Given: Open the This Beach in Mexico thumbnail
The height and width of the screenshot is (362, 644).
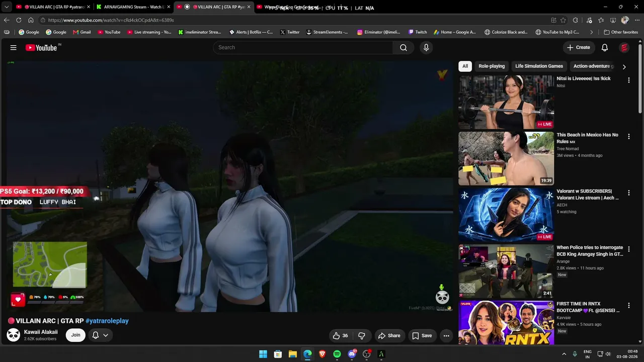Looking at the screenshot, I should pos(506,159).
